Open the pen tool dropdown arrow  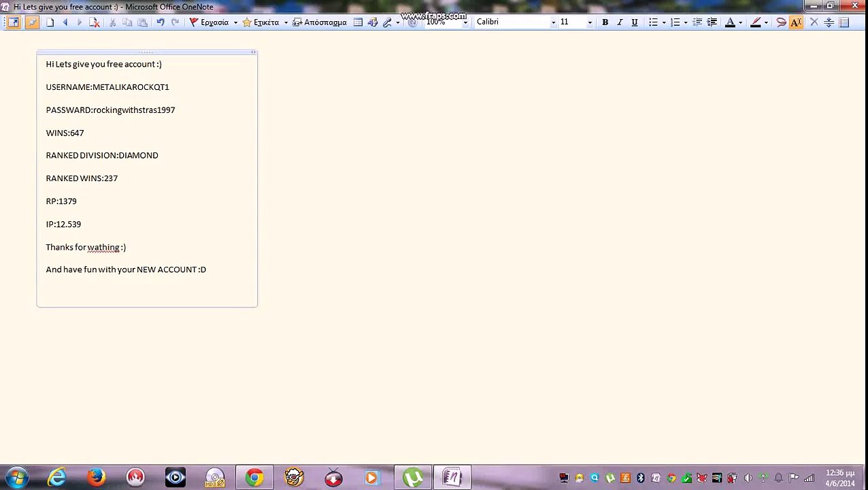(398, 22)
